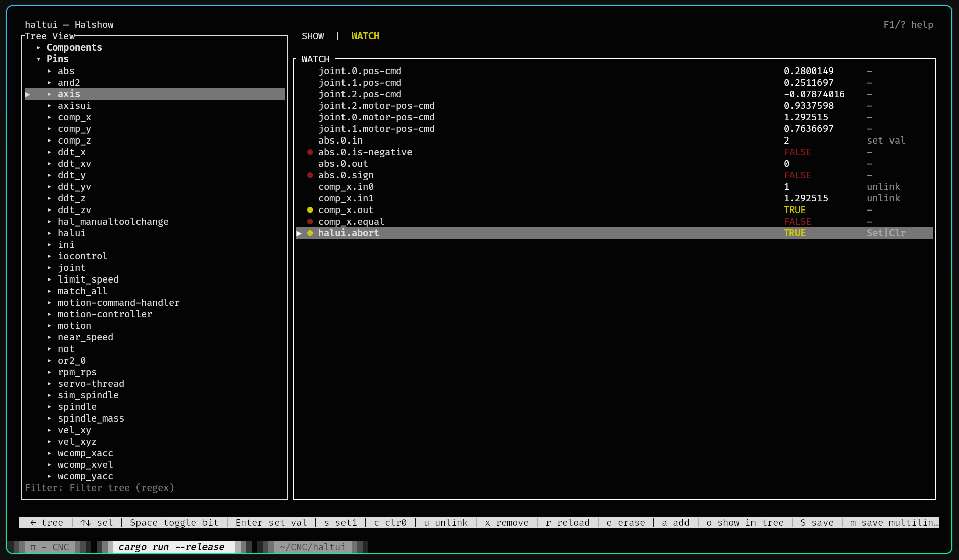The image size is (959, 560).
Task: Select the axis tree item
Action: (155, 94)
